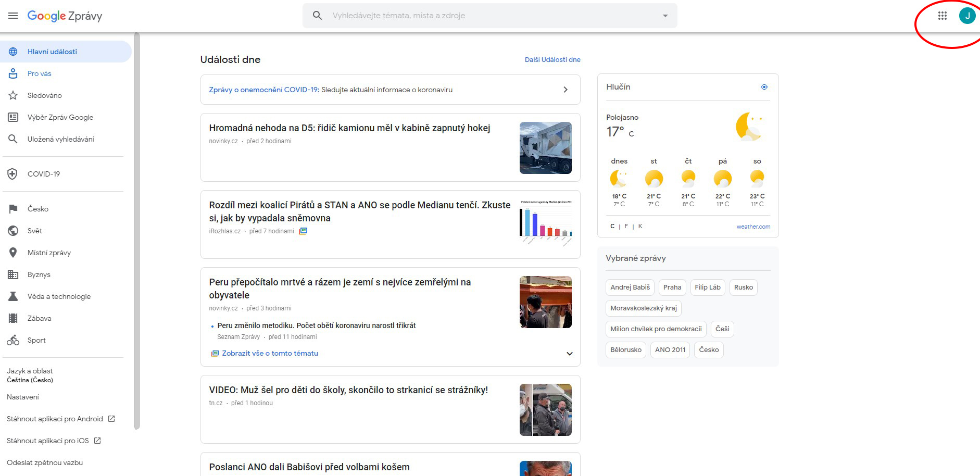Click Další Události dne link
This screenshot has height=476, width=980.
pyautogui.click(x=552, y=59)
